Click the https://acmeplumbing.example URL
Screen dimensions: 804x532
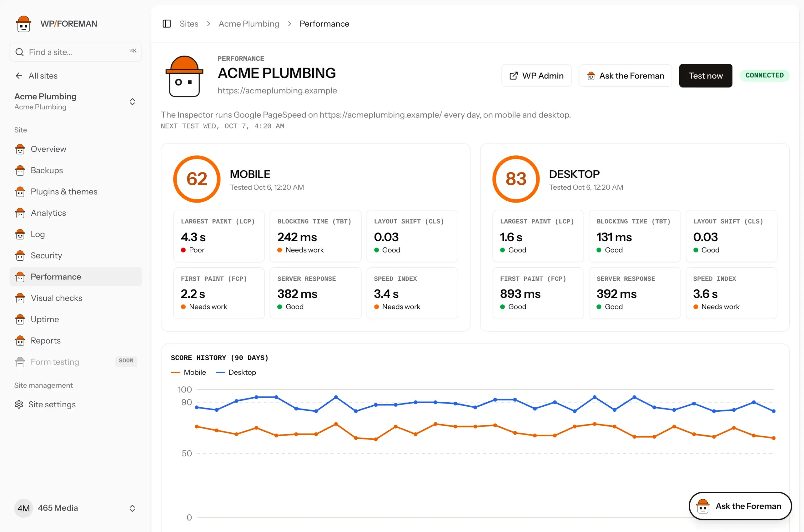[x=277, y=90]
